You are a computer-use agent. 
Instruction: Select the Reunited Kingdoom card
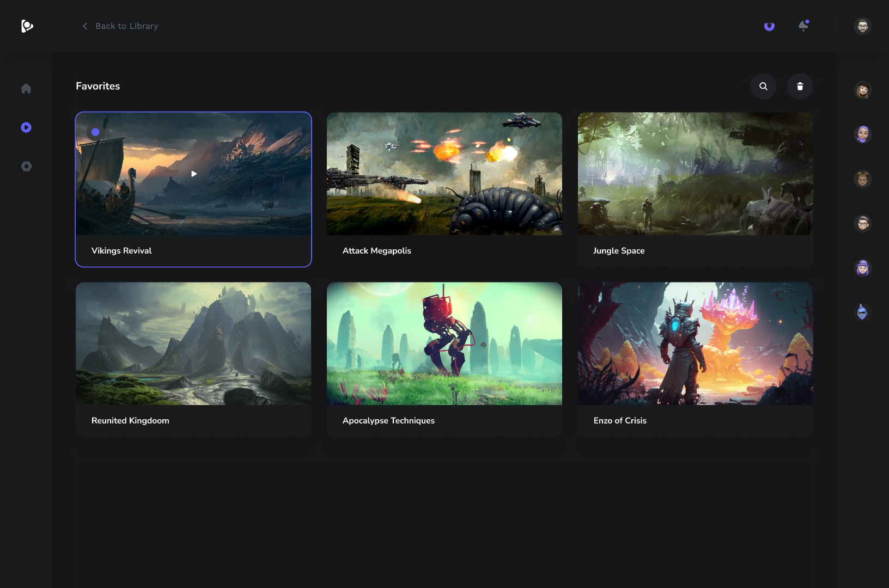pos(193,358)
